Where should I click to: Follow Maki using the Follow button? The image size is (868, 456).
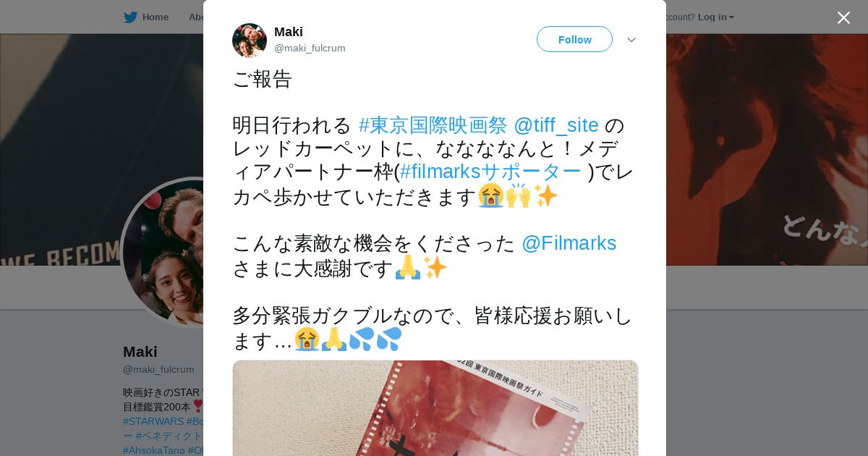574,39
